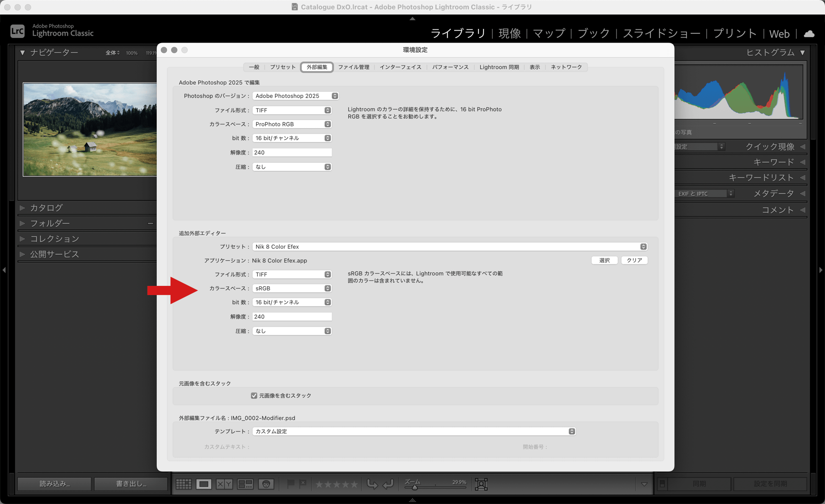Rate photo with the third star
Screen dimensions: 825x504
click(x=337, y=484)
